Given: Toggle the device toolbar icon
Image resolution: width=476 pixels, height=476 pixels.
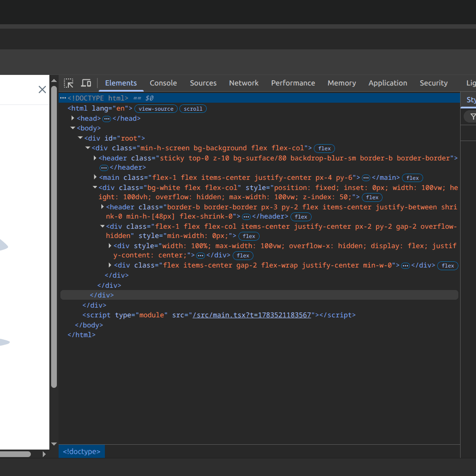Looking at the screenshot, I should click(x=86, y=83).
